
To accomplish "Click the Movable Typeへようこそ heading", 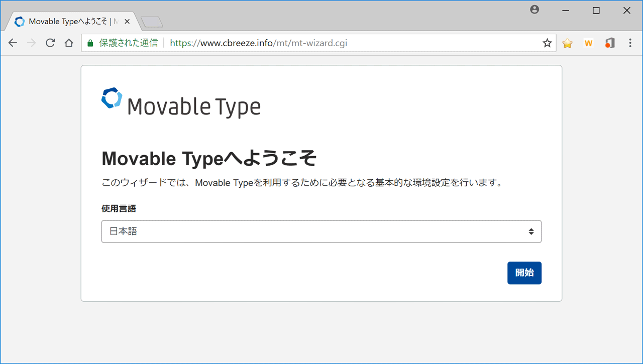I will (209, 159).
